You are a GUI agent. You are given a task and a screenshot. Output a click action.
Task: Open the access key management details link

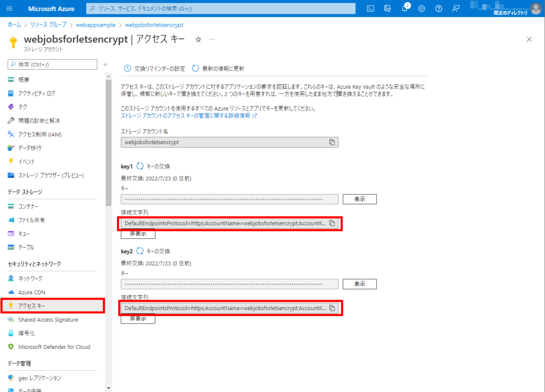(x=189, y=115)
